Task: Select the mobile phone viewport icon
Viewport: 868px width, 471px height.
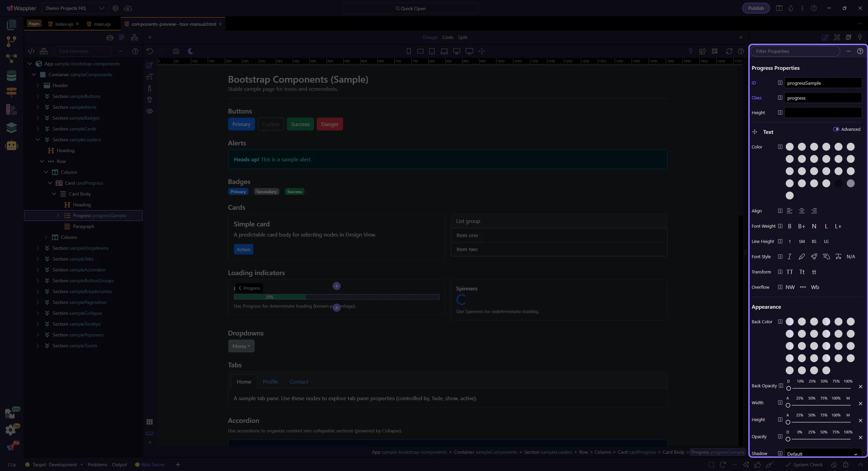Action: pyautogui.click(x=409, y=51)
